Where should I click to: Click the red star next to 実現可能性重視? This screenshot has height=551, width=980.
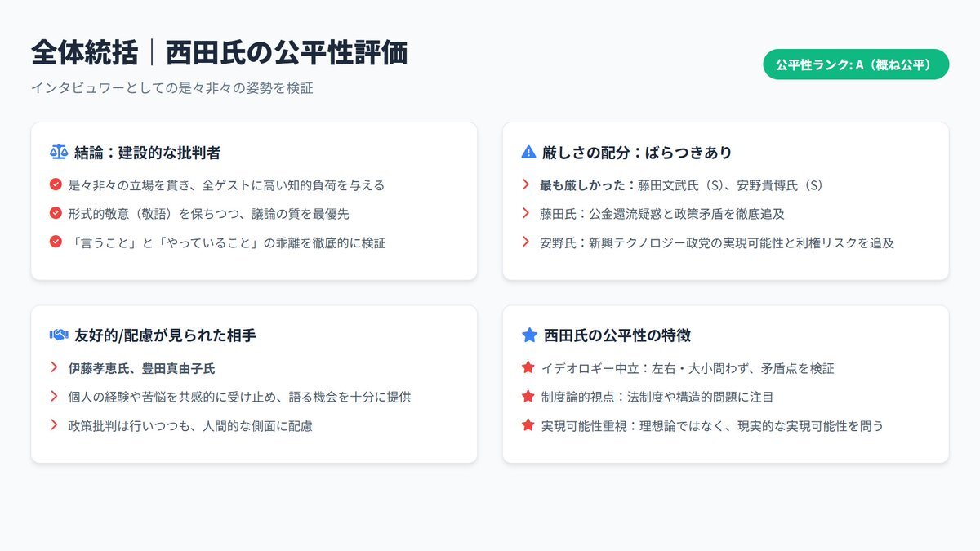[528, 425]
